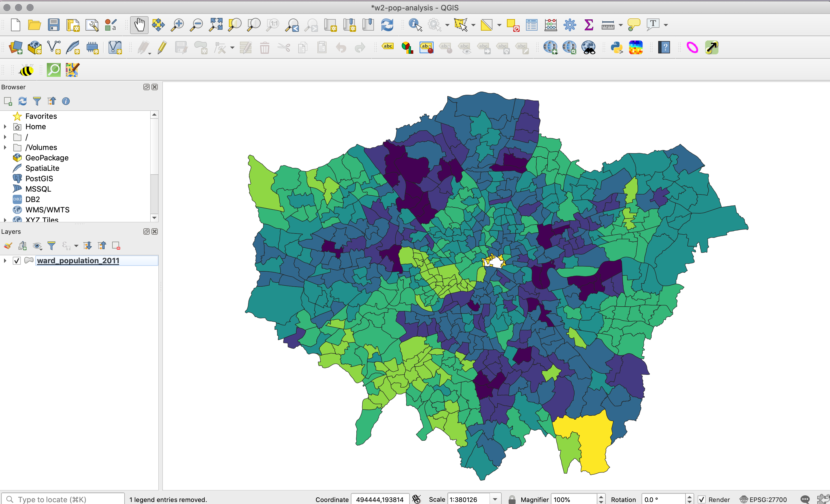The width and height of the screenshot is (830, 504).
Task: Click Refresh icon in Browser panel
Action: [x=23, y=101]
